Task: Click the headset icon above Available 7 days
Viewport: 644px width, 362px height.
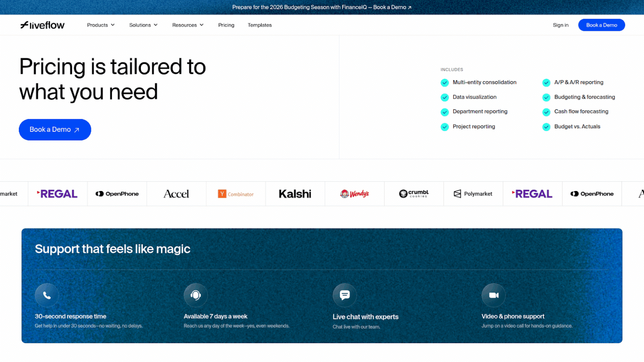Action: [x=195, y=295]
